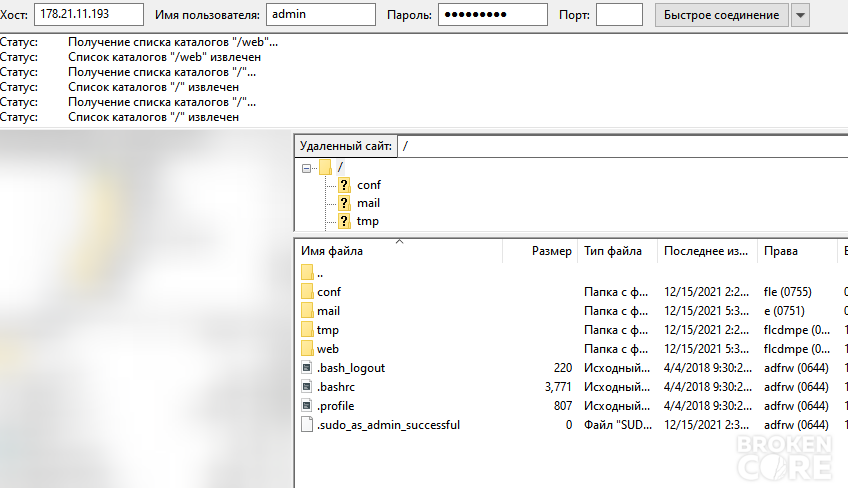Sort by the Тип файла column header
The width and height of the screenshot is (848, 488).
(617, 251)
